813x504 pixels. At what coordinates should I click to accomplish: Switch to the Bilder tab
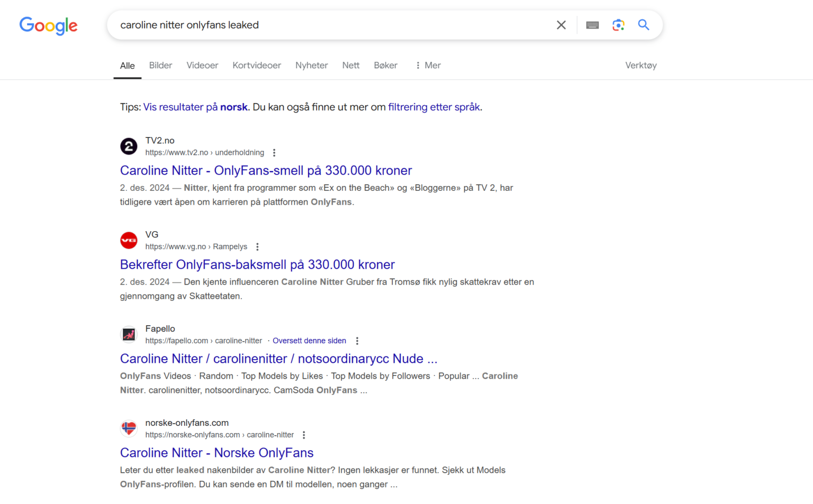tap(160, 66)
